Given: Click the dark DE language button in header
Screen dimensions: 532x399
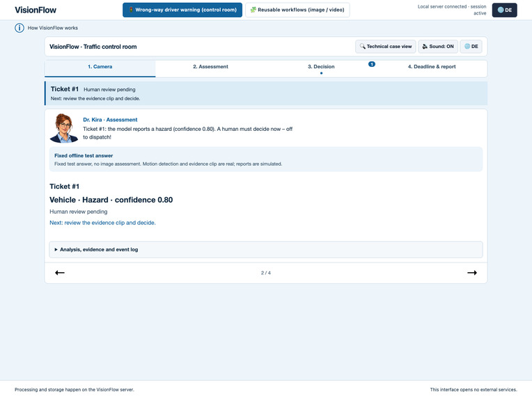Looking at the screenshot, I should pyautogui.click(x=505, y=10).
